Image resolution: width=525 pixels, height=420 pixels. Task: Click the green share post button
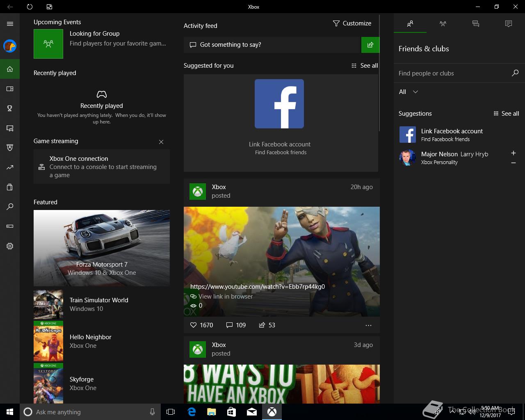[370, 45]
